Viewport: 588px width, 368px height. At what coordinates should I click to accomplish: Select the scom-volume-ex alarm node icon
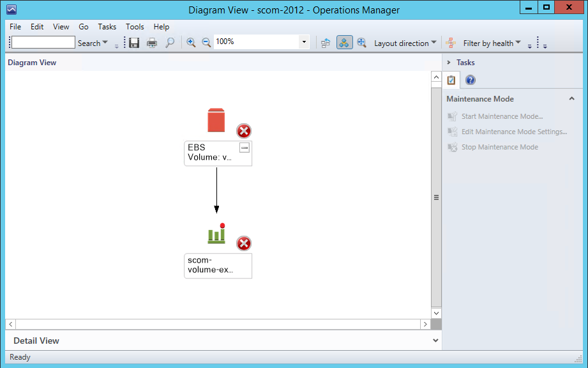pos(216,234)
